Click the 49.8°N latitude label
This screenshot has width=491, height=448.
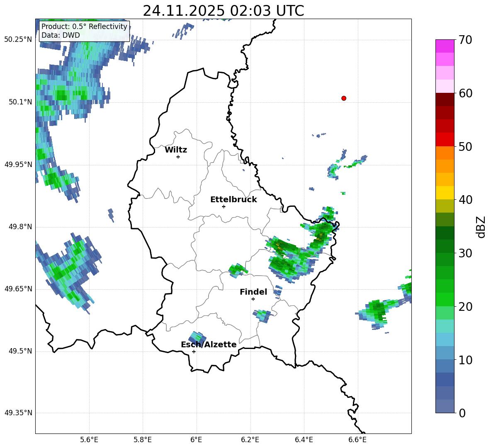pos(20,227)
